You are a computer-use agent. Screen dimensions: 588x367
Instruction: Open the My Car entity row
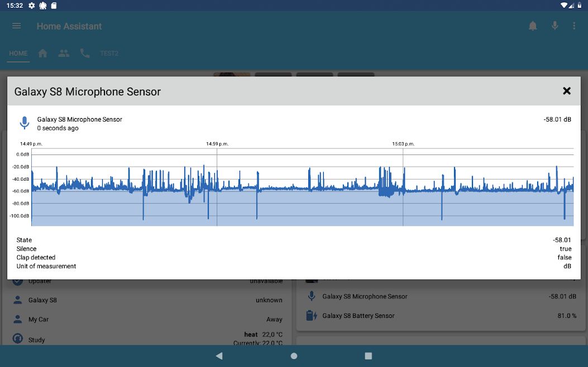[x=147, y=320]
